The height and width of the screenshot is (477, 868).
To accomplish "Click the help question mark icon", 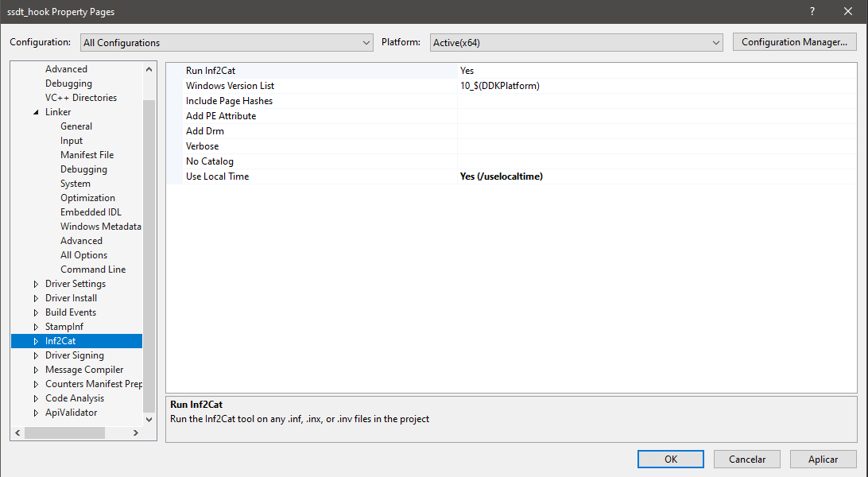I will click(x=812, y=12).
